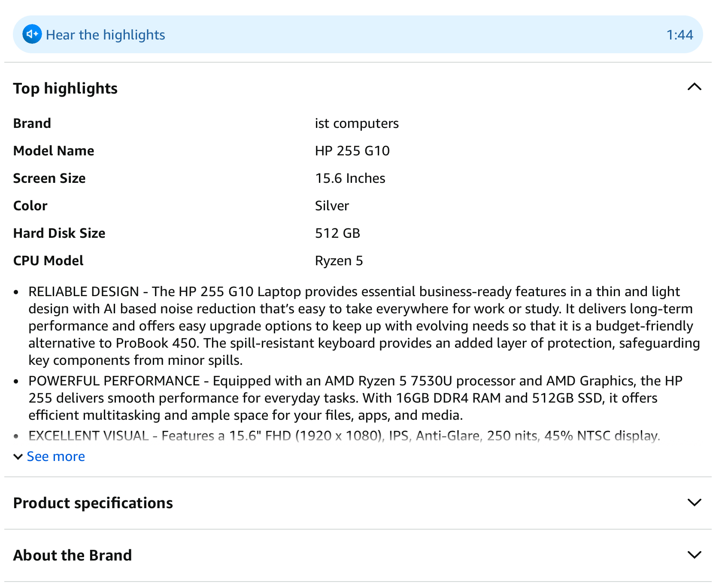This screenshot has width=716, height=588.
Task: Select the Color label
Action: [x=30, y=206]
